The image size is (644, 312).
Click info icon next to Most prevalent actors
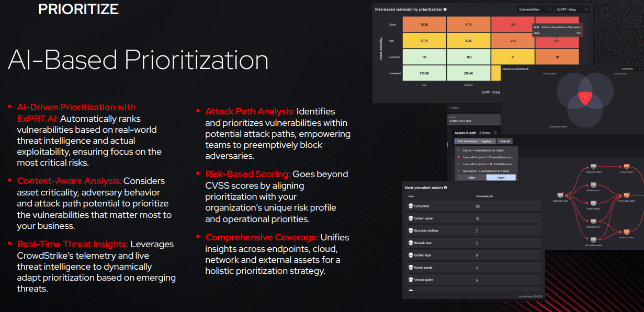tap(445, 187)
